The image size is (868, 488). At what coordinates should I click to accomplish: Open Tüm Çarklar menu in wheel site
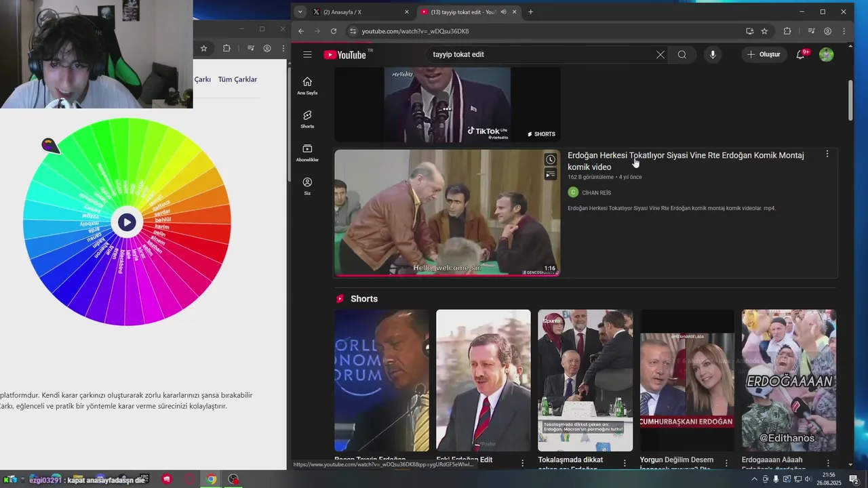pyautogui.click(x=237, y=79)
